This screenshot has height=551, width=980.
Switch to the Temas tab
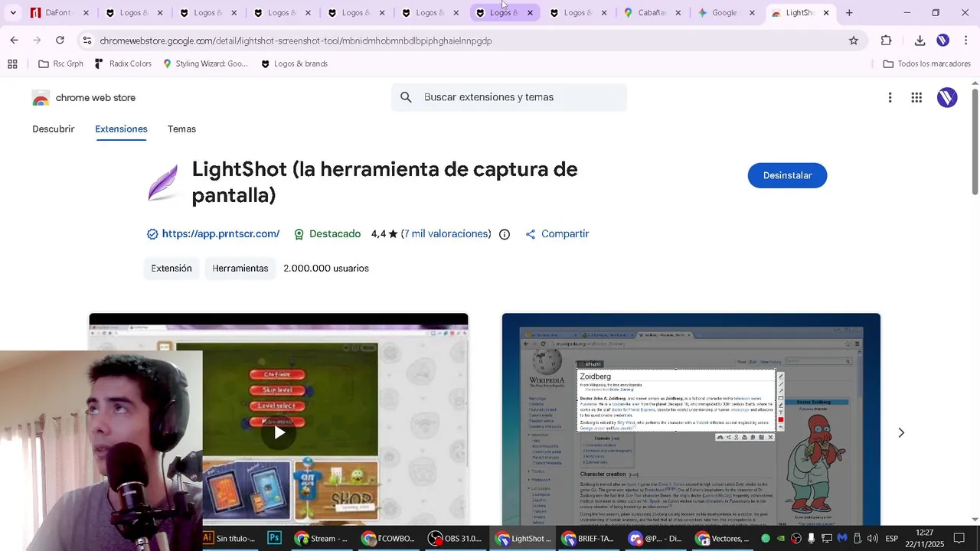181,129
